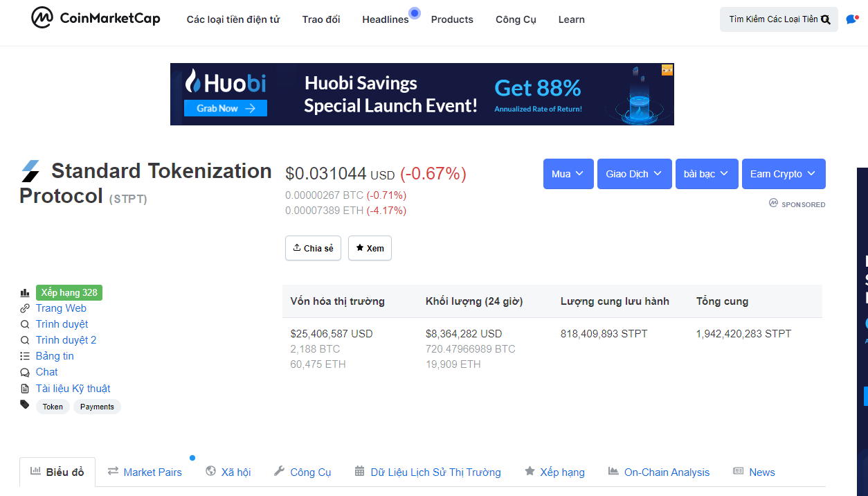The width and height of the screenshot is (868, 496).
Task: Click the blue Headlines notification dot
Action: pyautogui.click(x=415, y=12)
